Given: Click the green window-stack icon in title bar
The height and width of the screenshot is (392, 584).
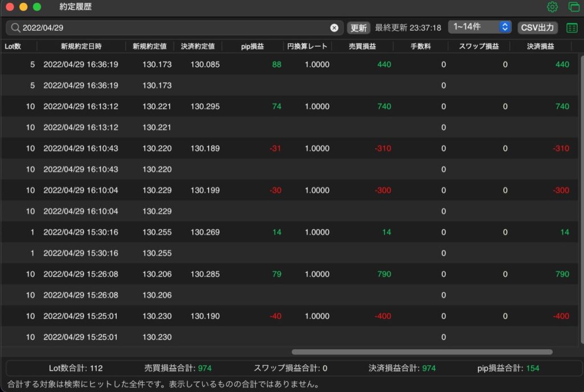Looking at the screenshot, I should click(574, 7).
